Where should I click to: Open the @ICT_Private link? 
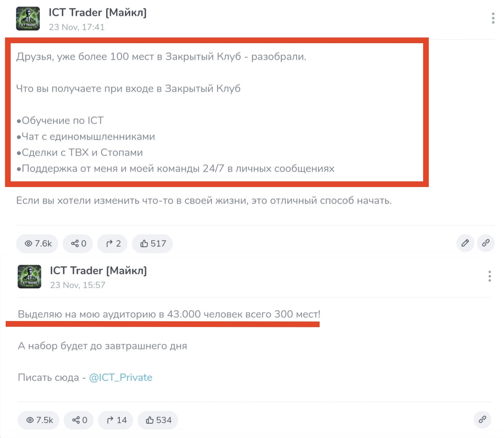[121, 377]
